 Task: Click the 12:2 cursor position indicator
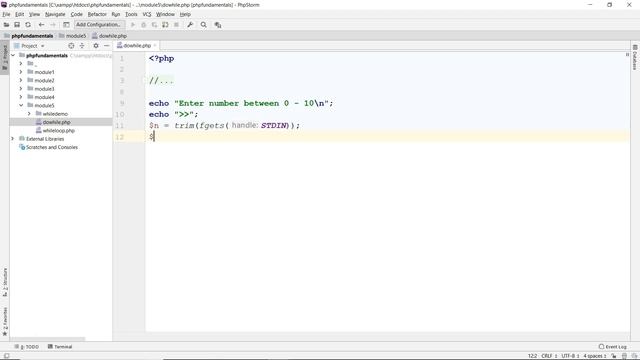532,356
